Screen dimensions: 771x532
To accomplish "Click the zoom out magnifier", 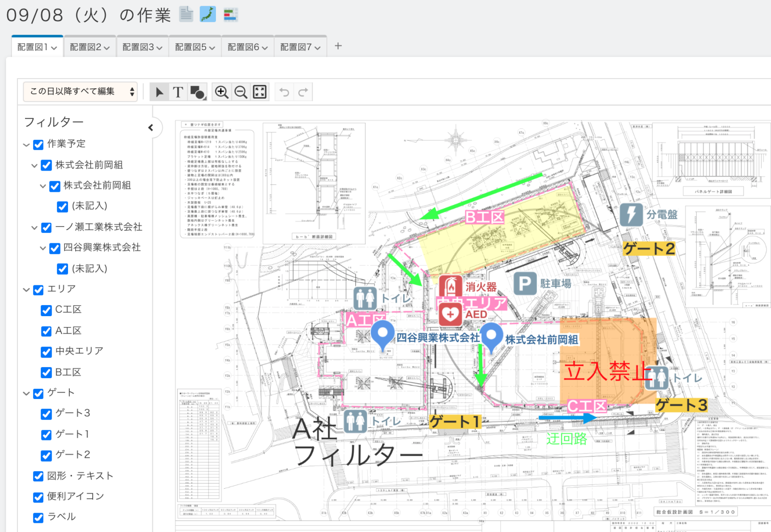I will (240, 92).
